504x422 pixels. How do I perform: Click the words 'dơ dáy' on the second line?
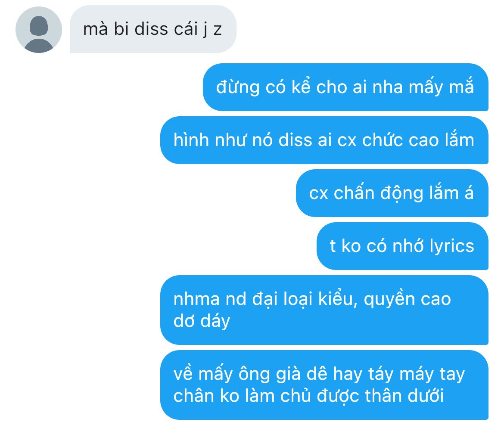point(202,321)
